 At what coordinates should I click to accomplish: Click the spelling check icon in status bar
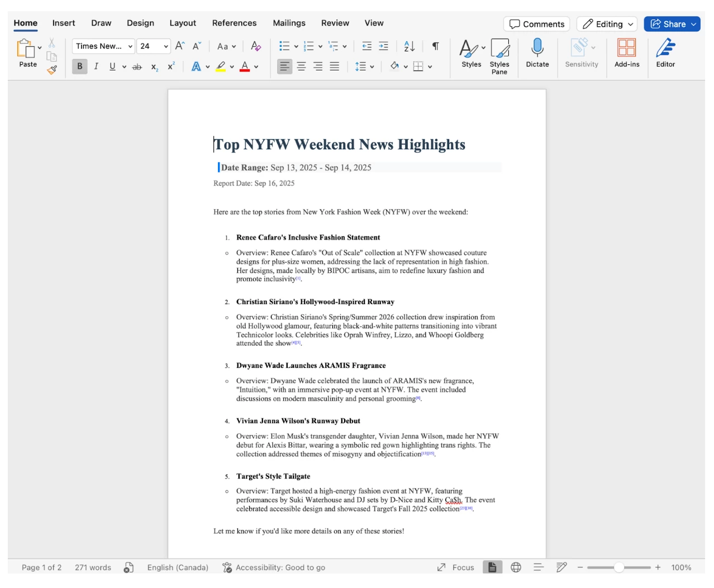tap(128, 567)
